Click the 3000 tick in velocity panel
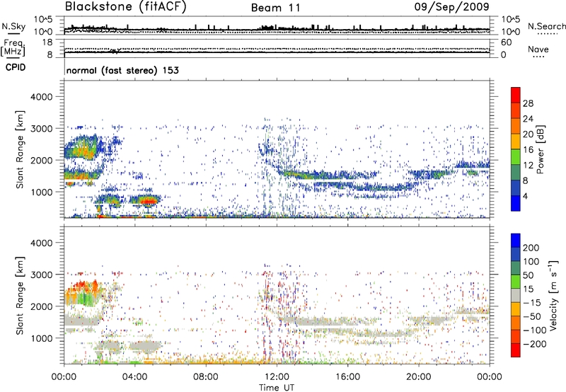This screenshot has height=392, width=566. point(41,275)
